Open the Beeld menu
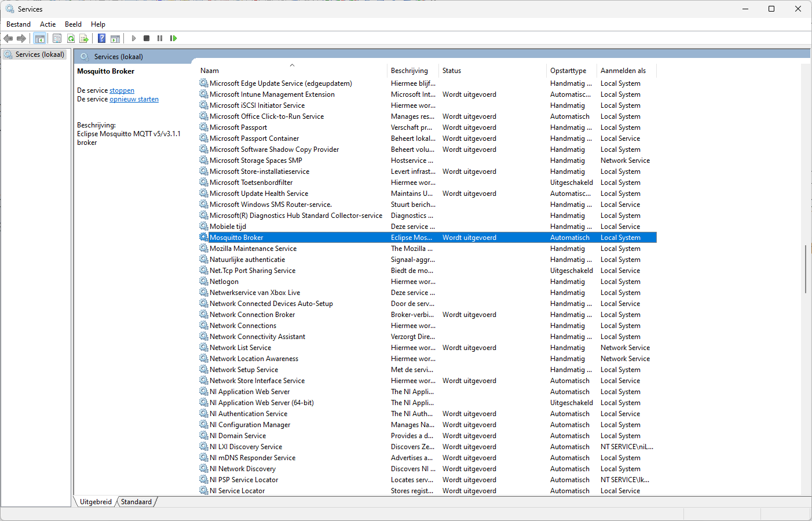Image resolution: width=812 pixels, height=521 pixels. (73, 24)
